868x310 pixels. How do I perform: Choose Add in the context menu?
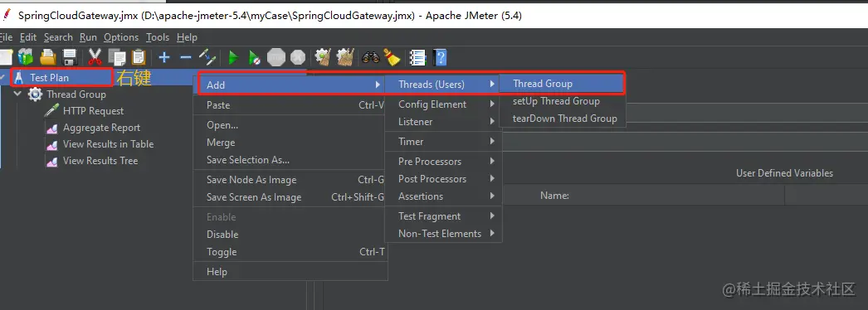[x=290, y=85]
